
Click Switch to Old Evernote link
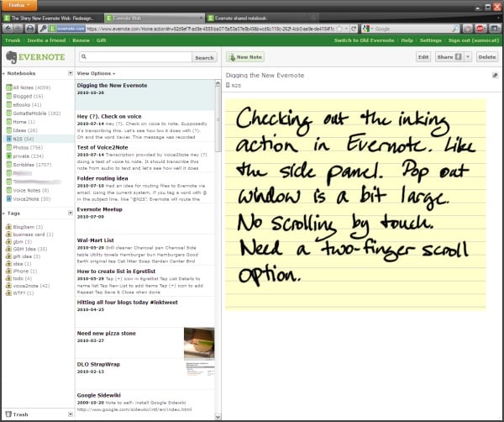(x=365, y=40)
